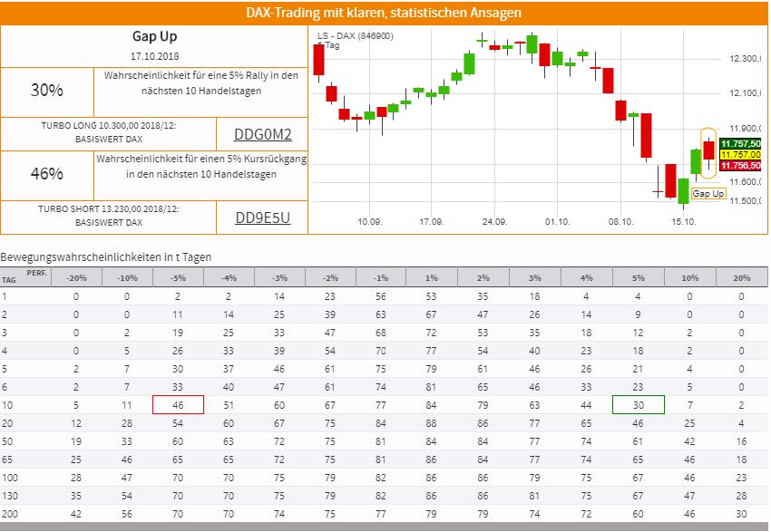
Task: Click the TAG / PERF. corner header cell
Action: (25, 277)
